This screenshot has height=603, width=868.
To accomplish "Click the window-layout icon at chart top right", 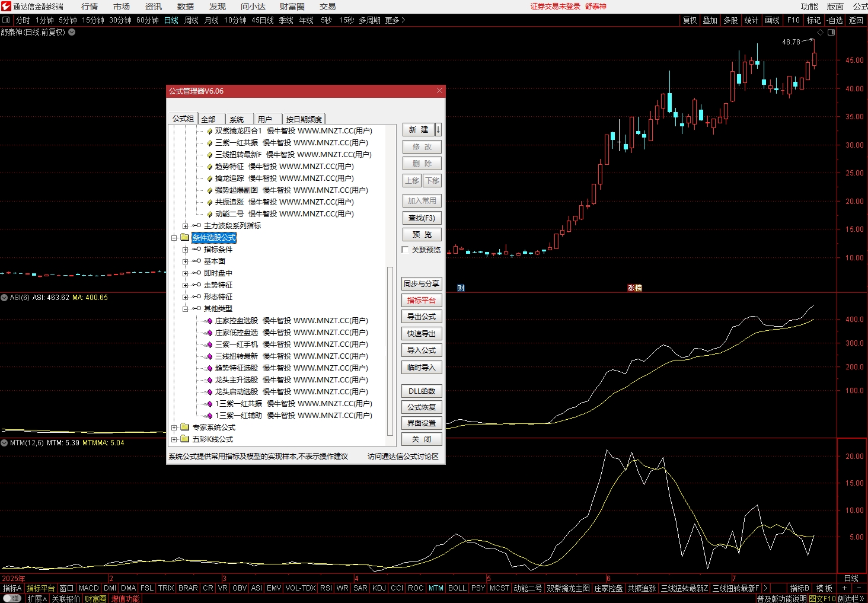I will [831, 33].
